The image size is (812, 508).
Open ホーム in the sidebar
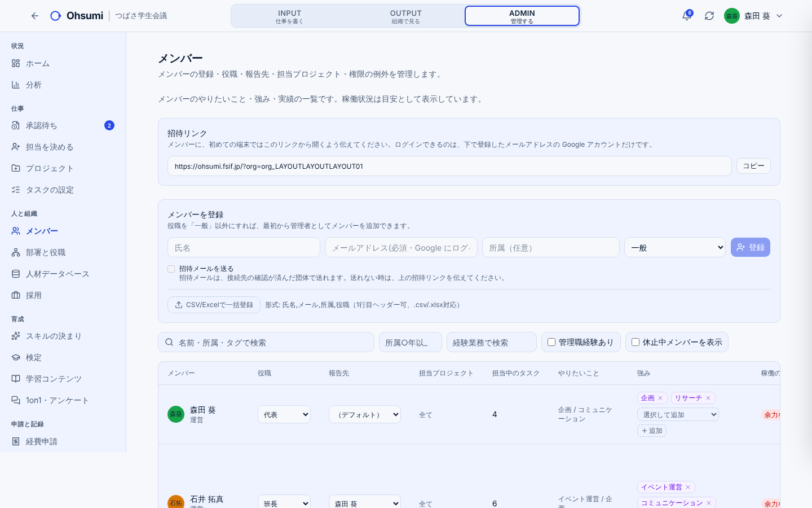click(63, 63)
